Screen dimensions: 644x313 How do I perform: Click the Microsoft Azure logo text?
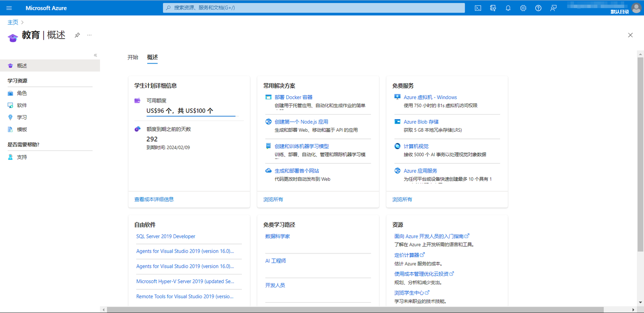[46, 8]
